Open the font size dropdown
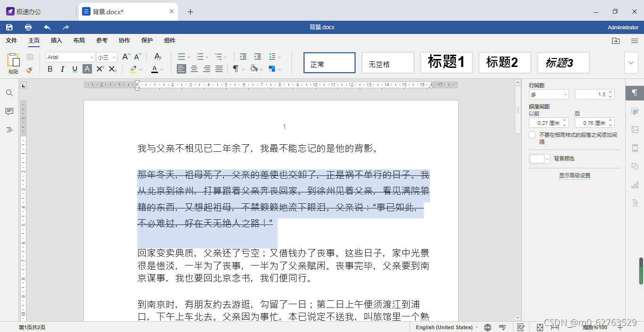644x332 pixels. [x=114, y=57]
